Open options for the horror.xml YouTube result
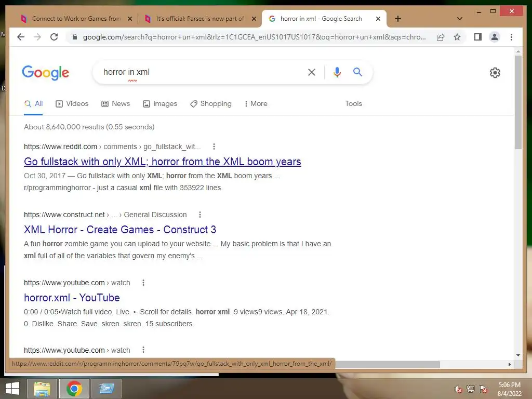Screen dimensions: 532x399 (143, 283)
